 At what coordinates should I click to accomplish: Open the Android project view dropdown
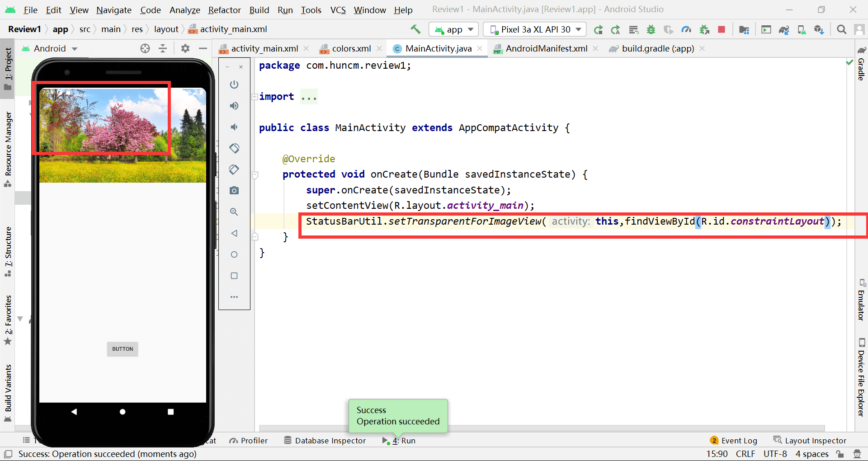point(50,48)
